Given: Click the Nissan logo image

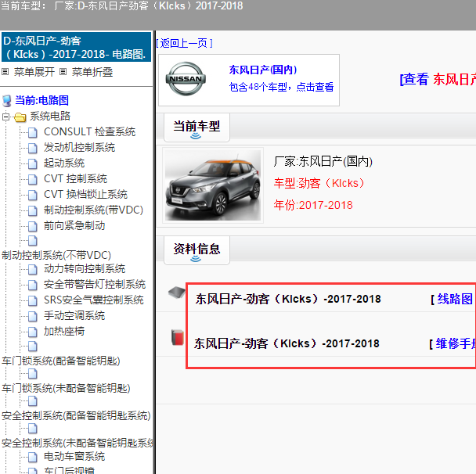Looking at the screenshot, I should (186, 79).
